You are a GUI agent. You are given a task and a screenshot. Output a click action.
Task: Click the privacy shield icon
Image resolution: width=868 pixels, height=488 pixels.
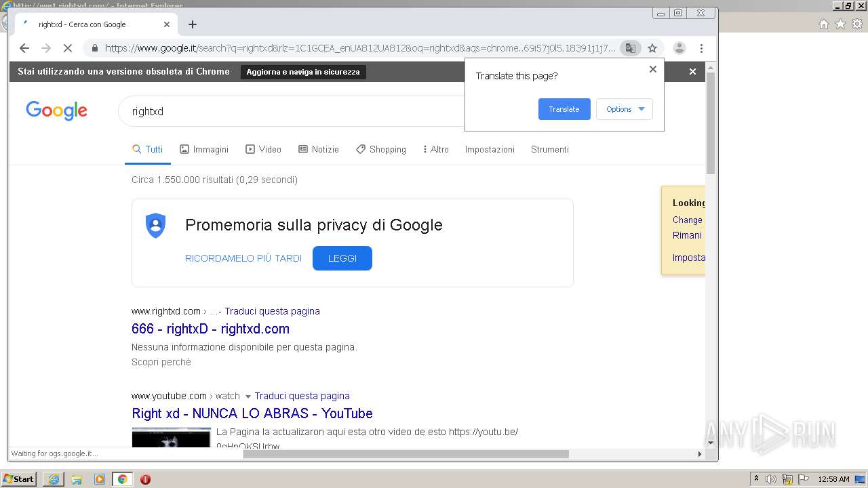[x=156, y=225]
